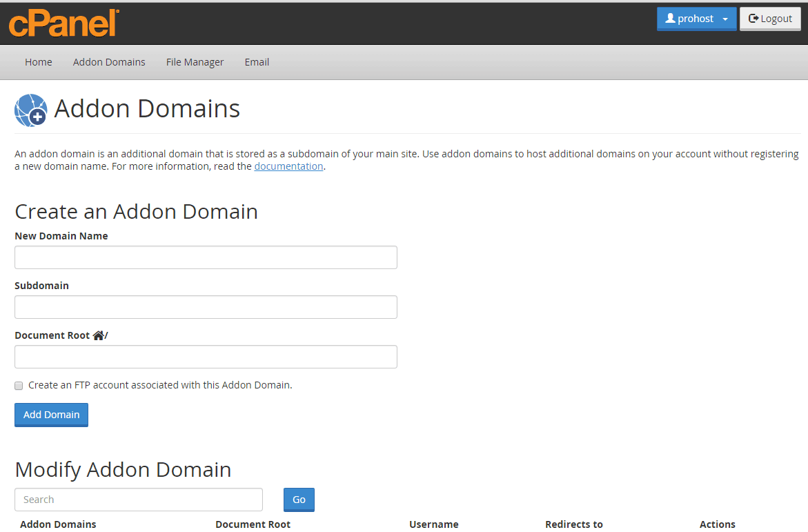The height and width of the screenshot is (532, 808).
Task: Switch to the File Manager section
Action: [195, 61]
